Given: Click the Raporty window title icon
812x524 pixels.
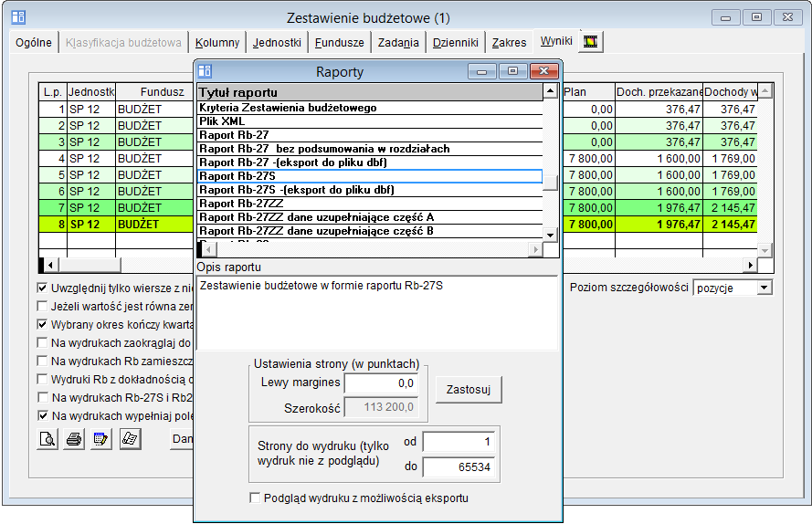Looking at the screenshot, I should tap(206, 71).
